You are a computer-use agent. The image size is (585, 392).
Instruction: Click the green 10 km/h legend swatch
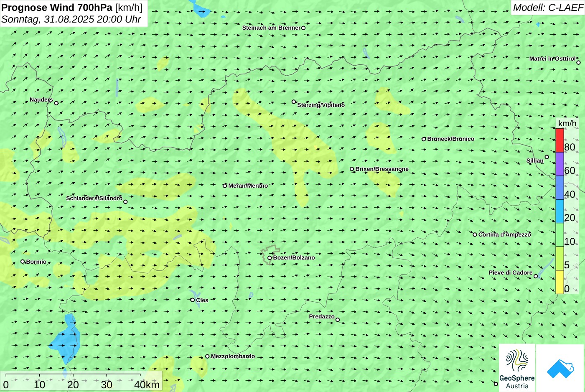coord(560,235)
